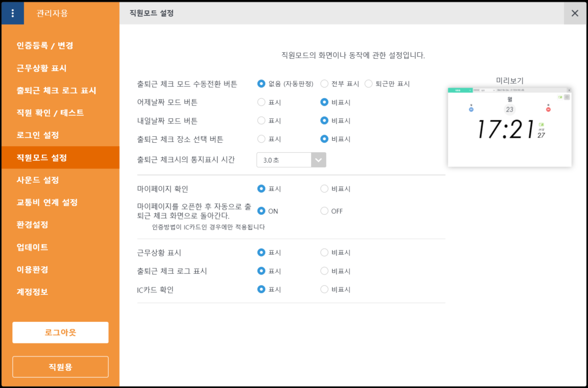
Task: Expand the 통지표시 시간 dropdown arrow
Action: [319, 160]
